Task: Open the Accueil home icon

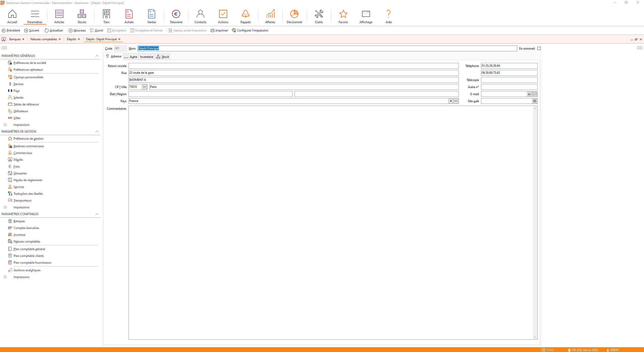Action: click(12, 17)
